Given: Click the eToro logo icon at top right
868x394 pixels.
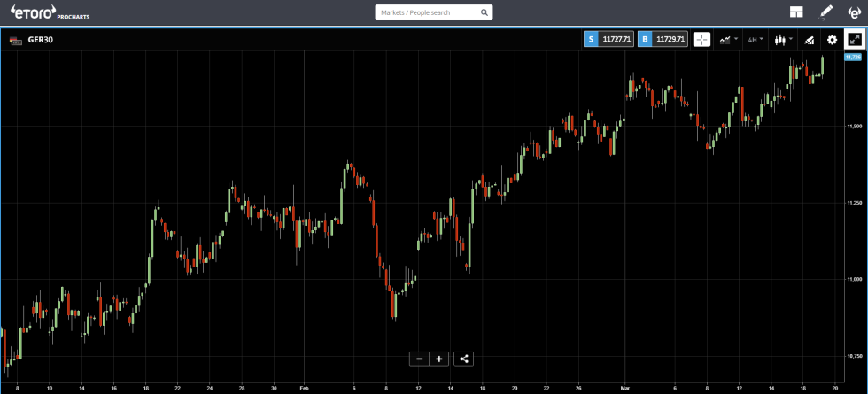Looking at the screenshot, I should (854, 12).
